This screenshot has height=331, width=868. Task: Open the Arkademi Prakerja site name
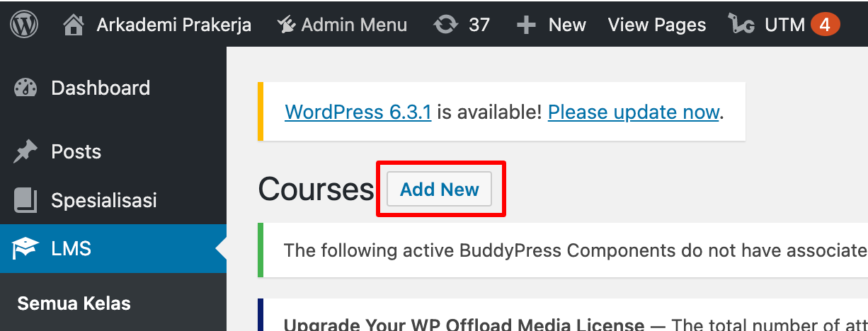[x=174, y=25]
